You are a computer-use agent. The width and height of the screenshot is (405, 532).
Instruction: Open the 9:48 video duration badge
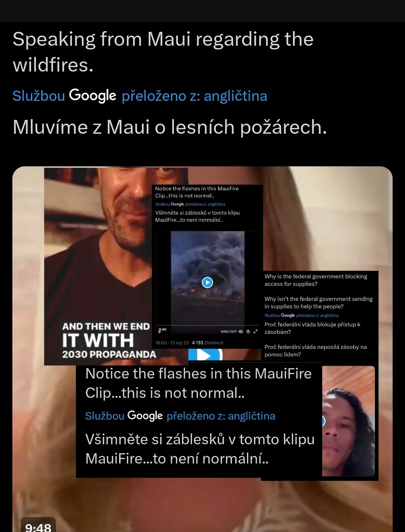click(38, 526)
